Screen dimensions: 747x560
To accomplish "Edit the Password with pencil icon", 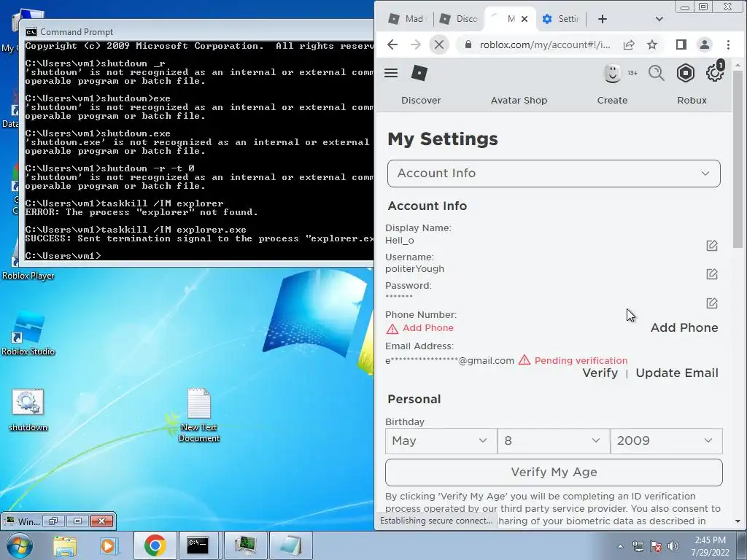I will coord(712,303).
